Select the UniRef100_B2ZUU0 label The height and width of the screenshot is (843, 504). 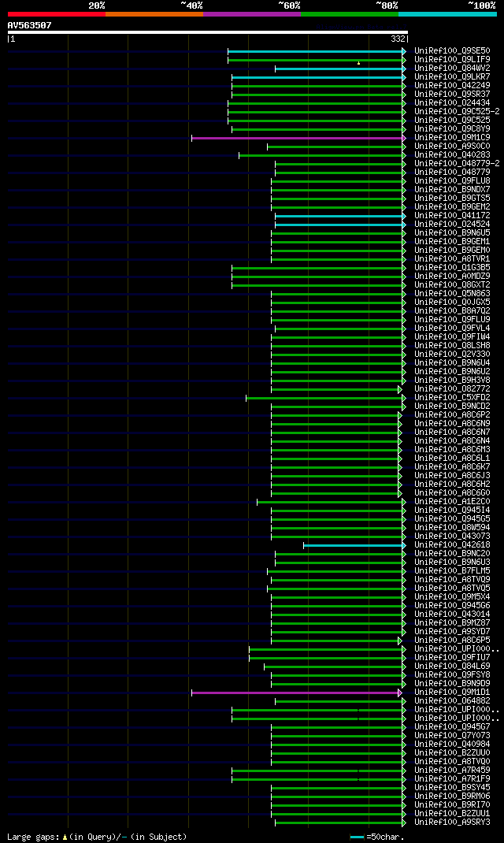[x=452, y=753]
